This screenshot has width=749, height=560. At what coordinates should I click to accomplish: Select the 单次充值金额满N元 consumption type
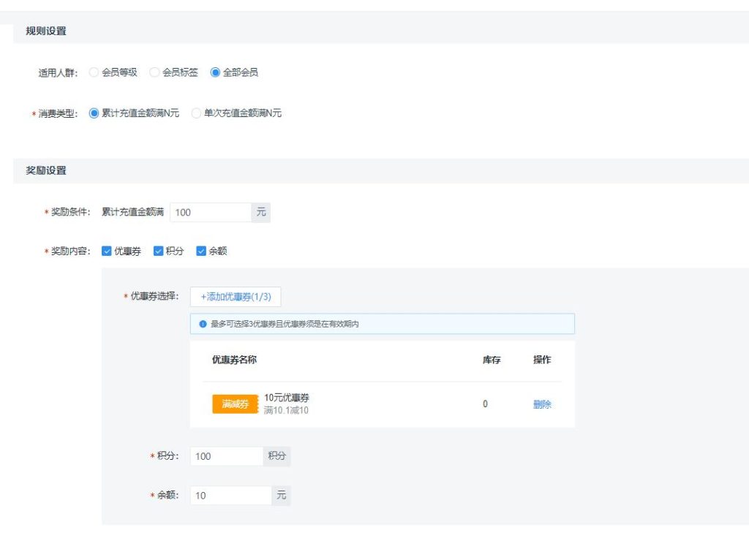tap(196, 113)
